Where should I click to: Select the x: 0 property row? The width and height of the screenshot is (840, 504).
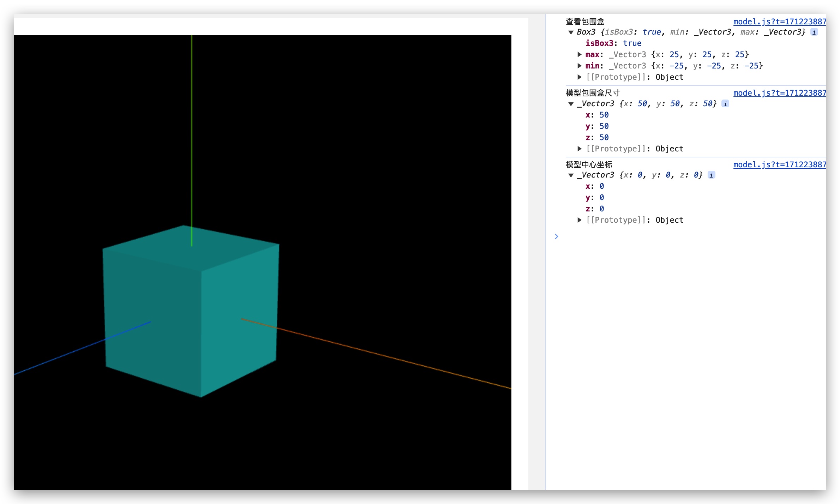pos(595,186)
